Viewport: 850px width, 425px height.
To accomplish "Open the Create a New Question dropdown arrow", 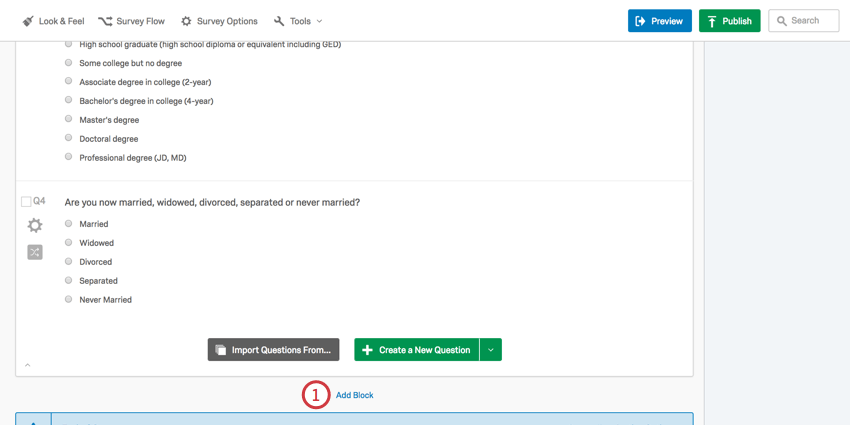I will 491,350.
